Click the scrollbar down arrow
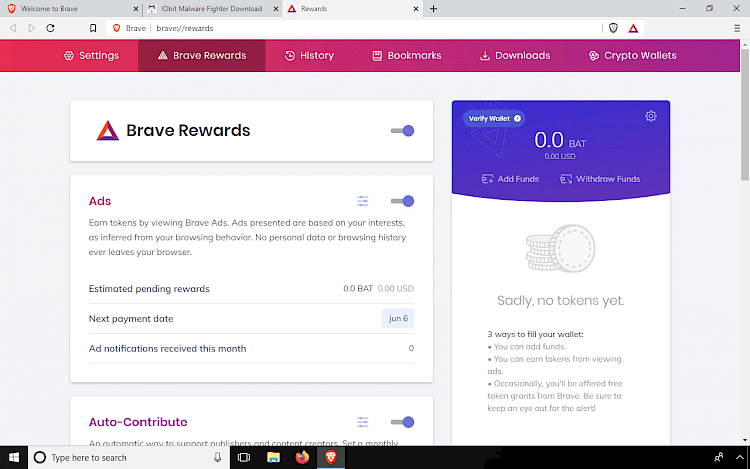This screenshot has width=750, height=469. coord(745,440)
